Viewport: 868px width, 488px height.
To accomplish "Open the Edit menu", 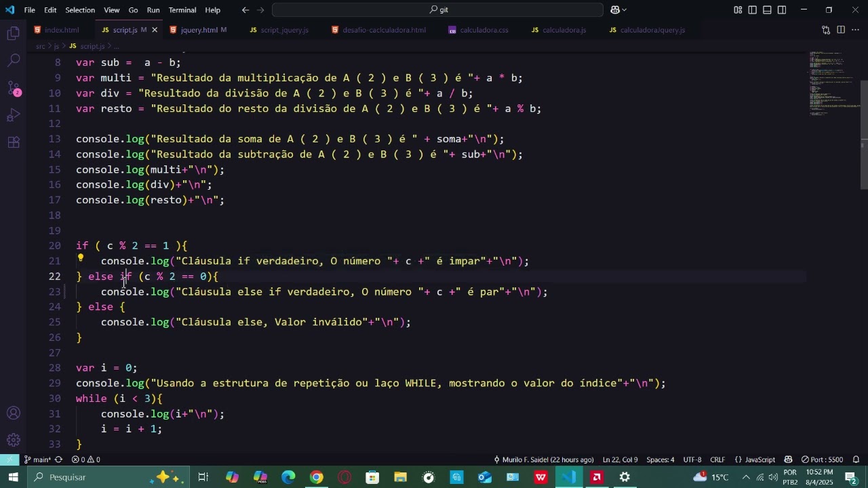I will [x=51, y=10].
